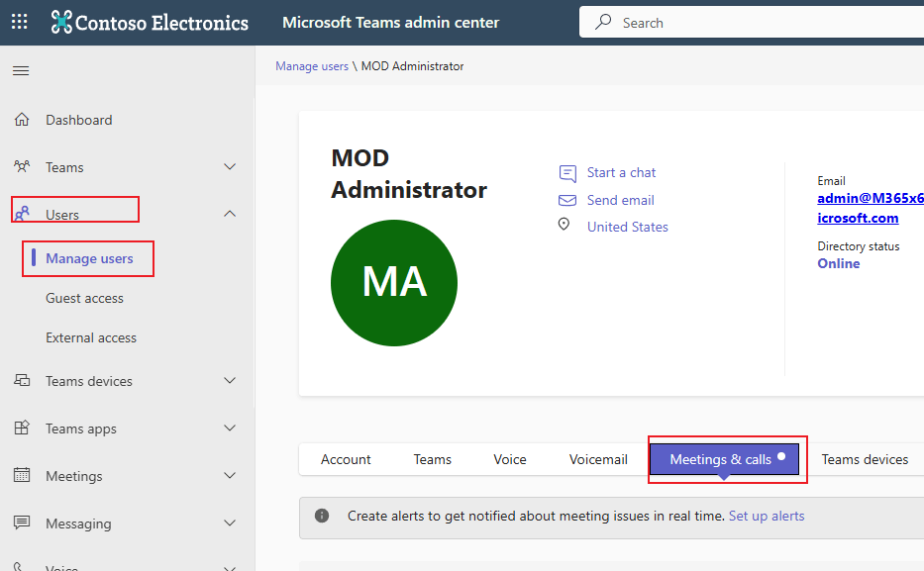Viewport: 924px width, 571px height.
Task: Click the Dashboard home icon
Action: pos(22,120)
